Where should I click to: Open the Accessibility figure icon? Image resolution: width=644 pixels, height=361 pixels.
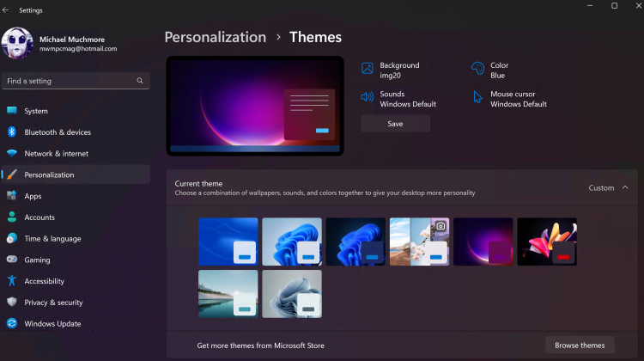[12, 281]
